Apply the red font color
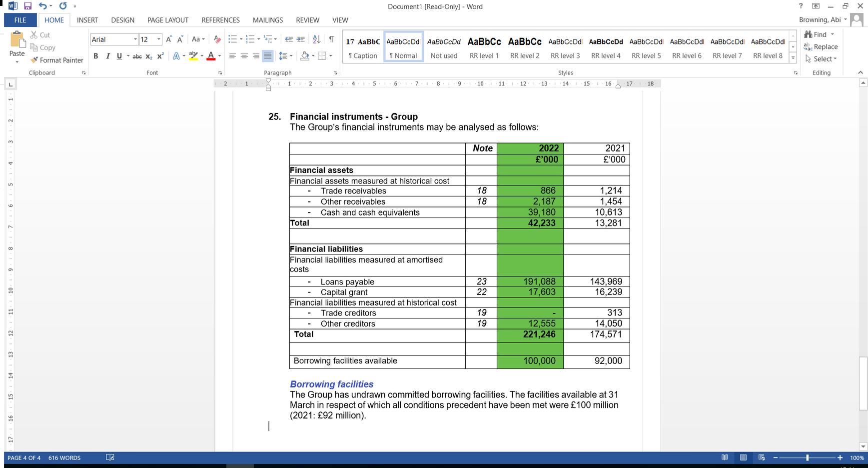This screenshot has width=868, height=468. point(211,56)
